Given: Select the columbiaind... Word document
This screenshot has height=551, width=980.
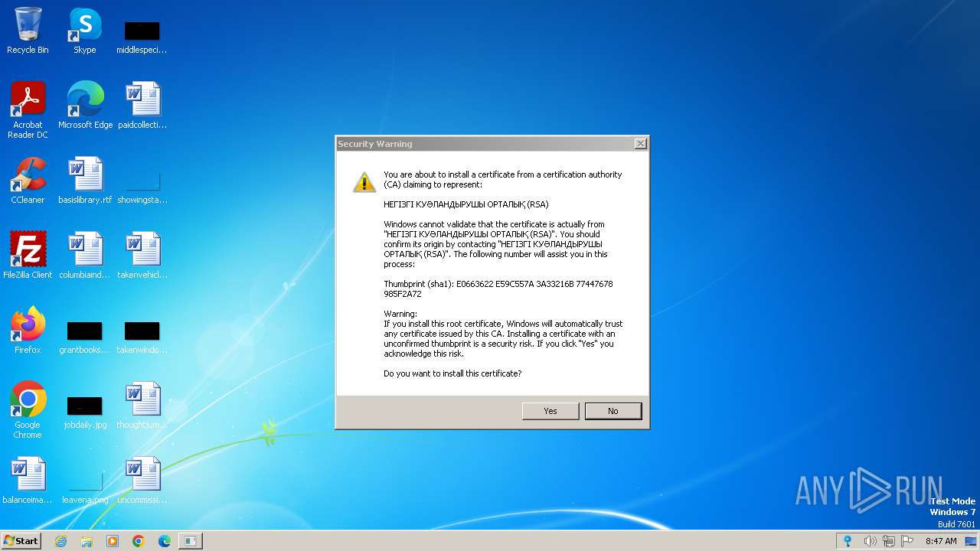Looking at the screenshot, I should (85, 256).
